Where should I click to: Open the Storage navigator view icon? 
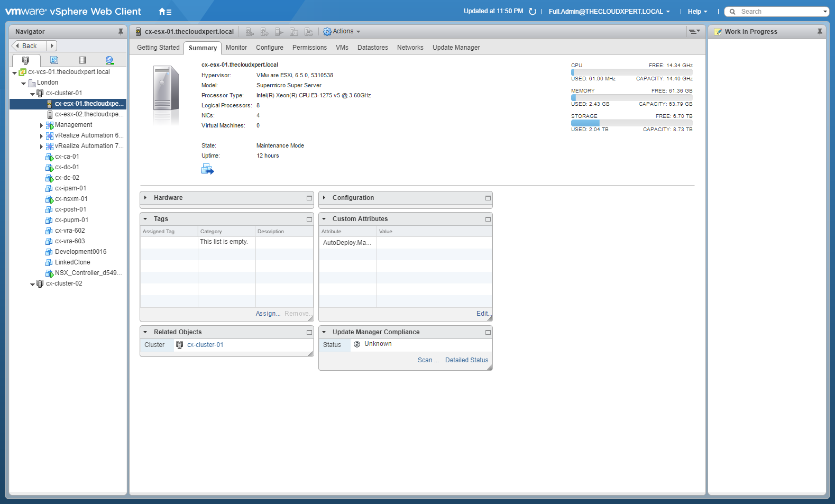point(82,60)
